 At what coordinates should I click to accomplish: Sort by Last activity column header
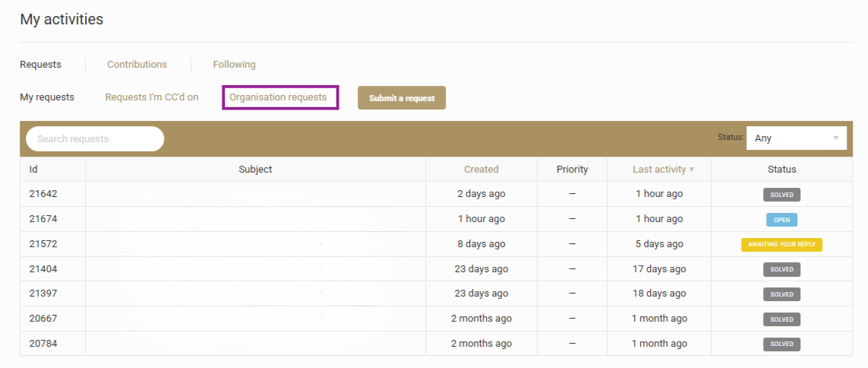pos(658,169)
